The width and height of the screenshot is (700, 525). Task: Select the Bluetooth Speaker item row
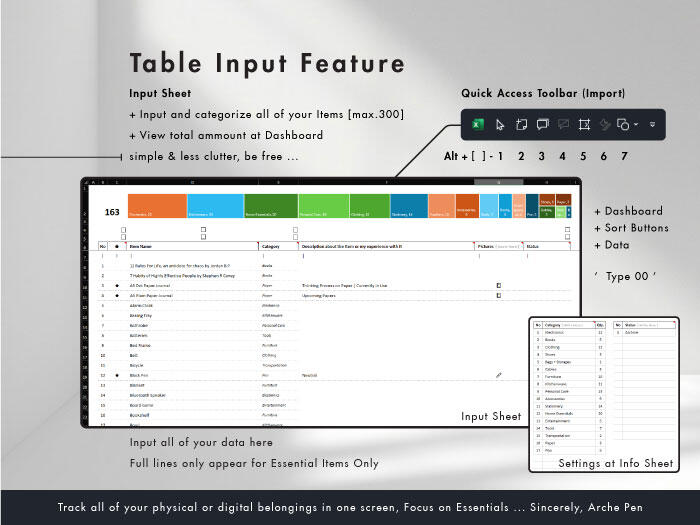coord(148,395)
